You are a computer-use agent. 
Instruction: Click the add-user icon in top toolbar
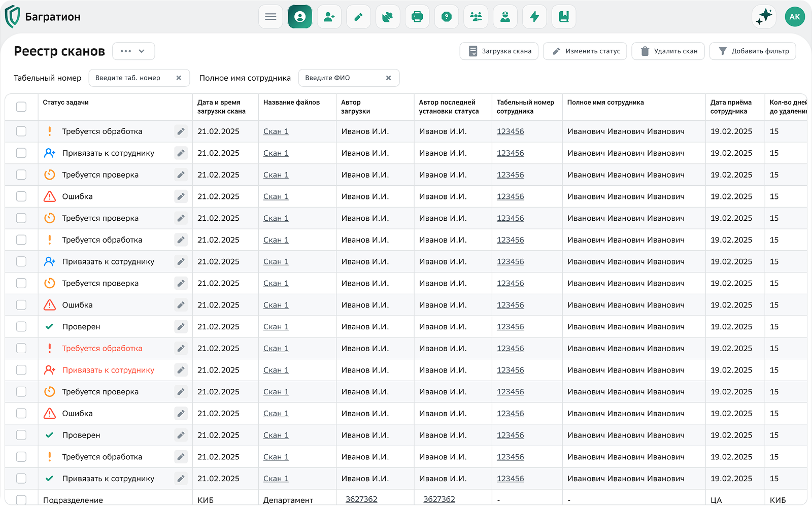(329, 17)
